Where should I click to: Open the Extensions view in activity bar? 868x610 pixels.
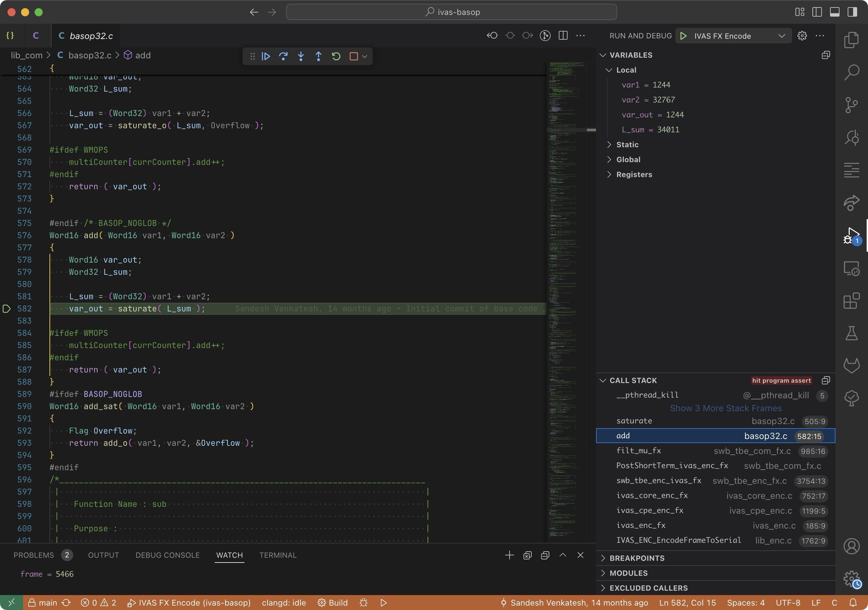coord(851,301)
